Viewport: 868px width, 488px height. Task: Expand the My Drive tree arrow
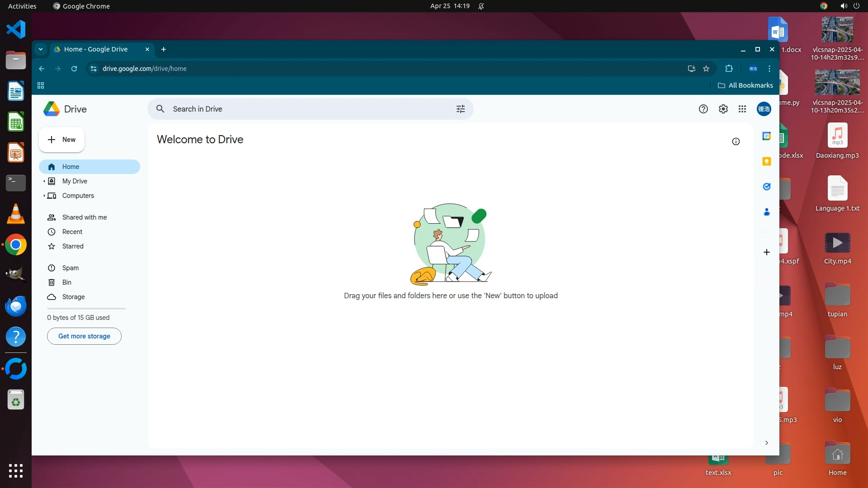(x=44, y=181)
